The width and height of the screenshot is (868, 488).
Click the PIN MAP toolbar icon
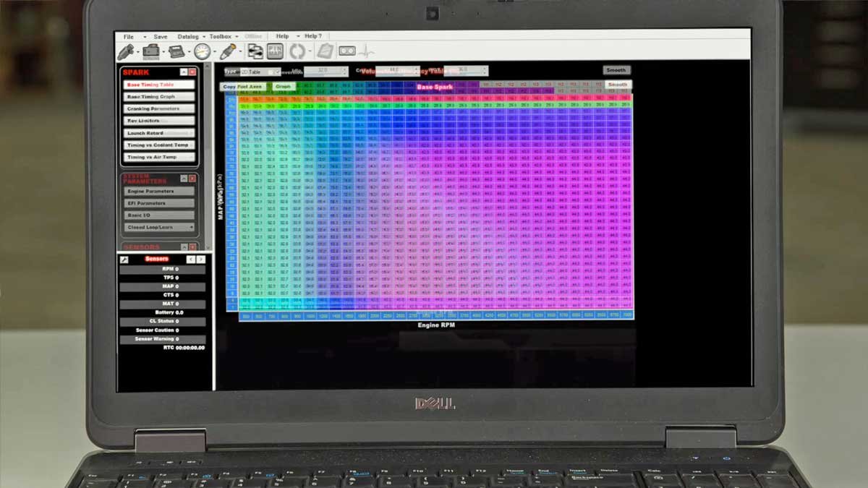point(275,51)
